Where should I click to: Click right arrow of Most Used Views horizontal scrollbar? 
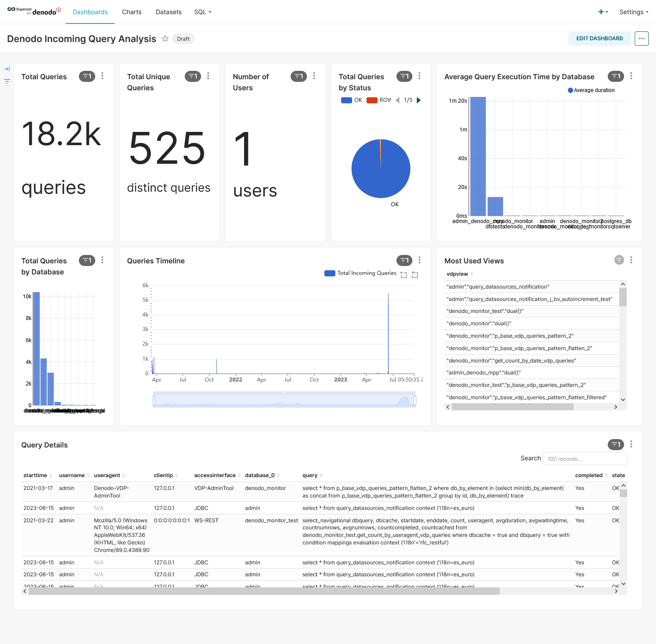pos(616,407)
